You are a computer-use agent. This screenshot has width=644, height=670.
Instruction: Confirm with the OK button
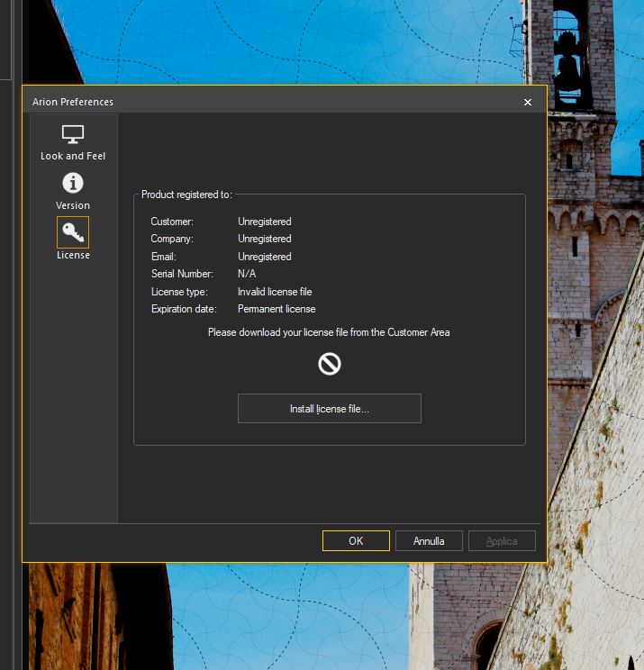click(x=356, y=541)
